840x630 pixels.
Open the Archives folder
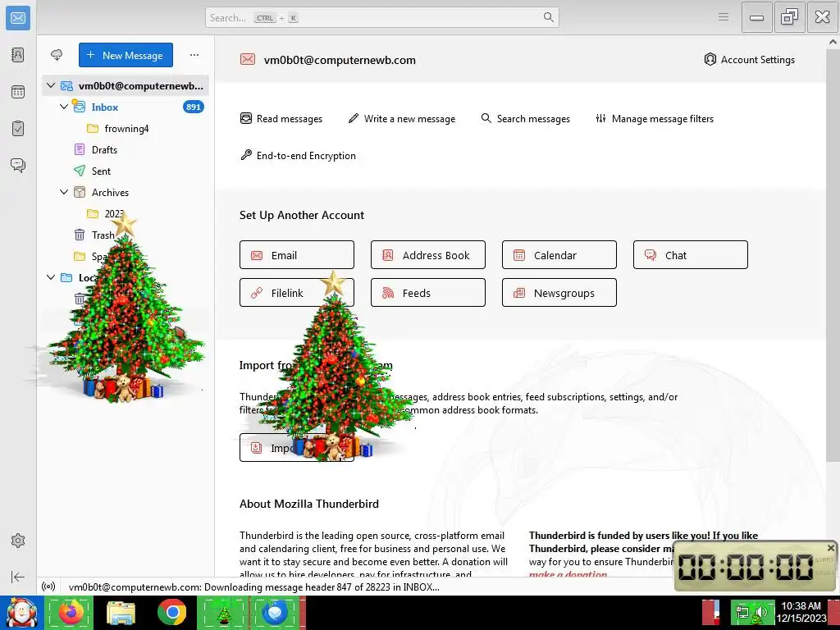tap(126, 192)
